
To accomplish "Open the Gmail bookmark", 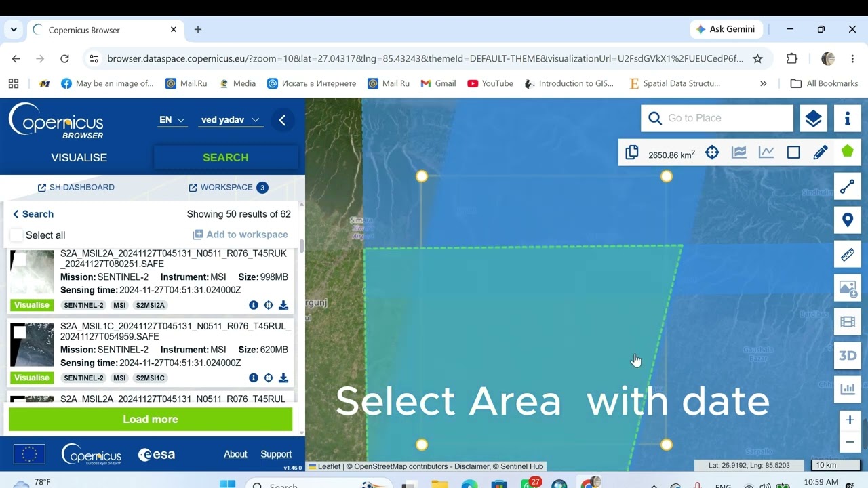I will click(x=438, y=83).
